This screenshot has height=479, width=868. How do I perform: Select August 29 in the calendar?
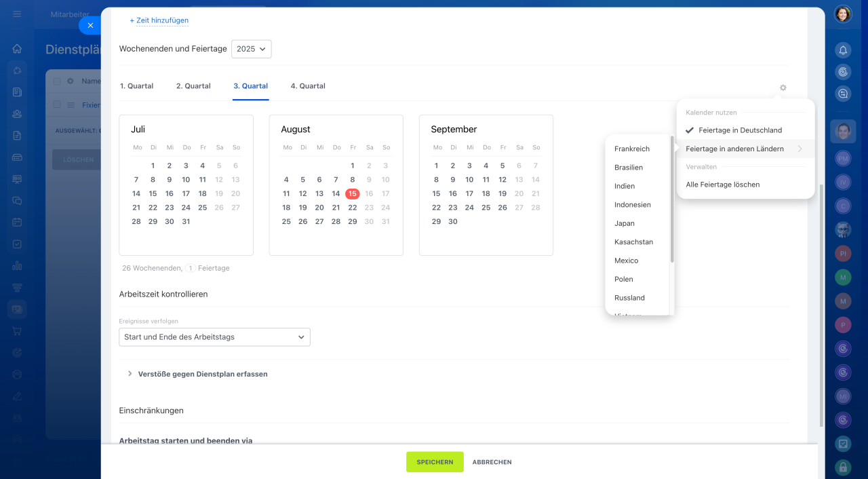point(353,222)
